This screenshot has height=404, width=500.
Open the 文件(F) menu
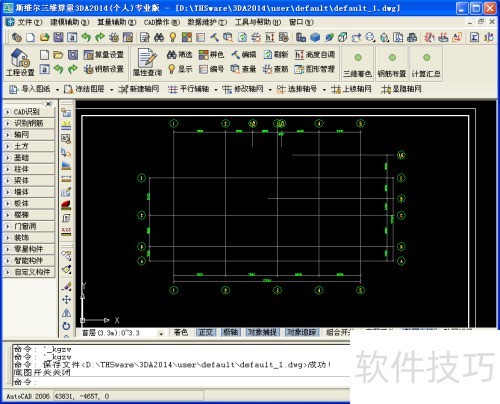coord(29,22)
